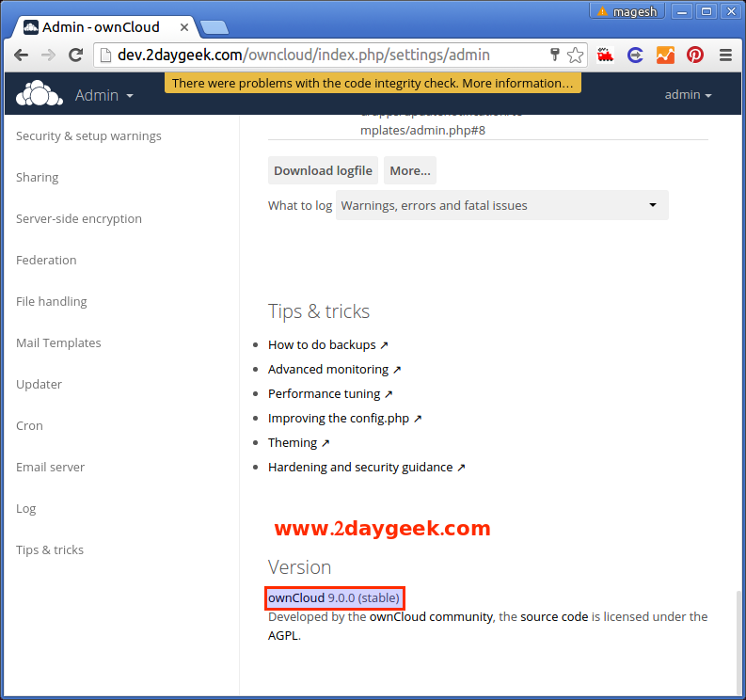Open a new browser tab
The width and height of the screenshot is (746, 700).
pos(214,27)
